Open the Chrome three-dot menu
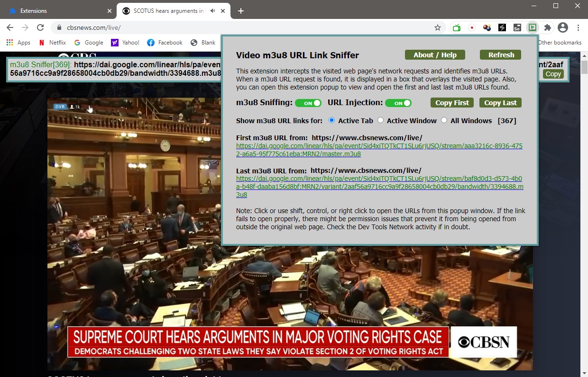This screenshot has height=377, width=588. point(578,27)
